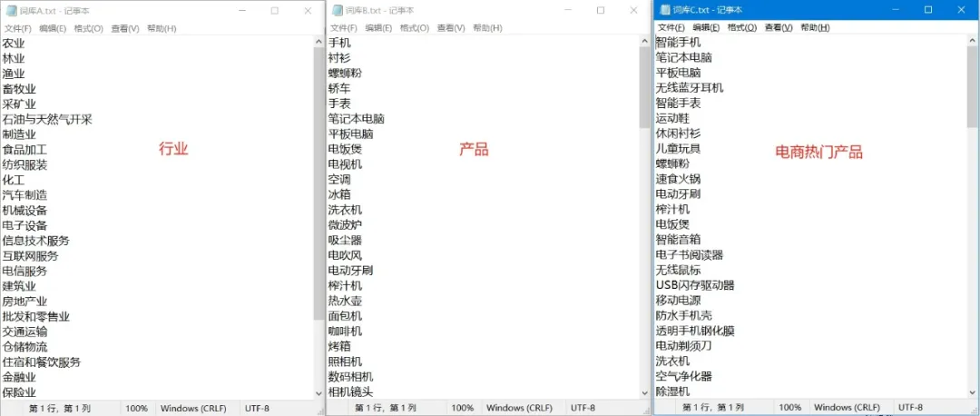Click 100% zoom in 词库C status bar

(x=790, y=407)
